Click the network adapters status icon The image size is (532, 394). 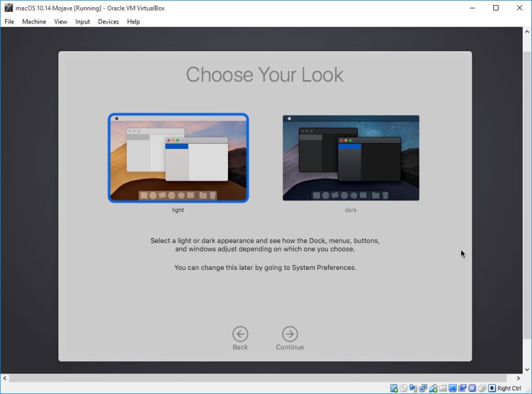click(x=423, y=388)
